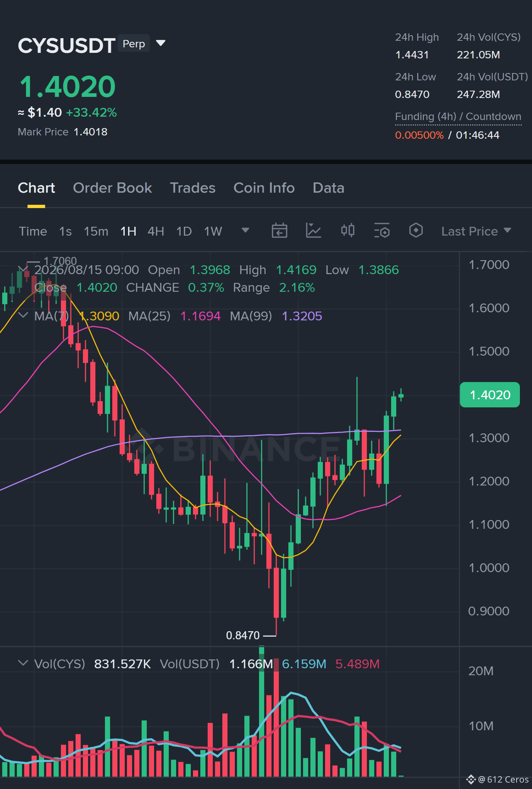
Task: Click the 24h High value 1.4431
Action: click(412, 55)
